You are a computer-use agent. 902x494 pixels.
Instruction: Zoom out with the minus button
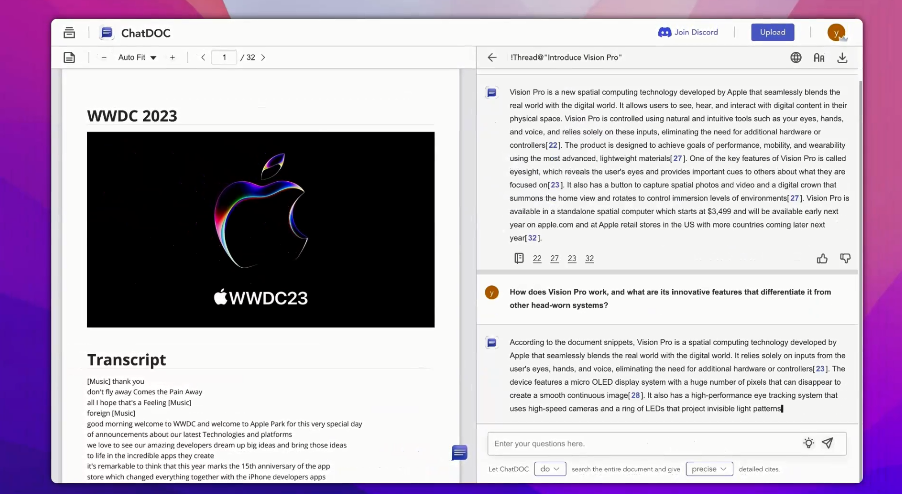[104, 58]
